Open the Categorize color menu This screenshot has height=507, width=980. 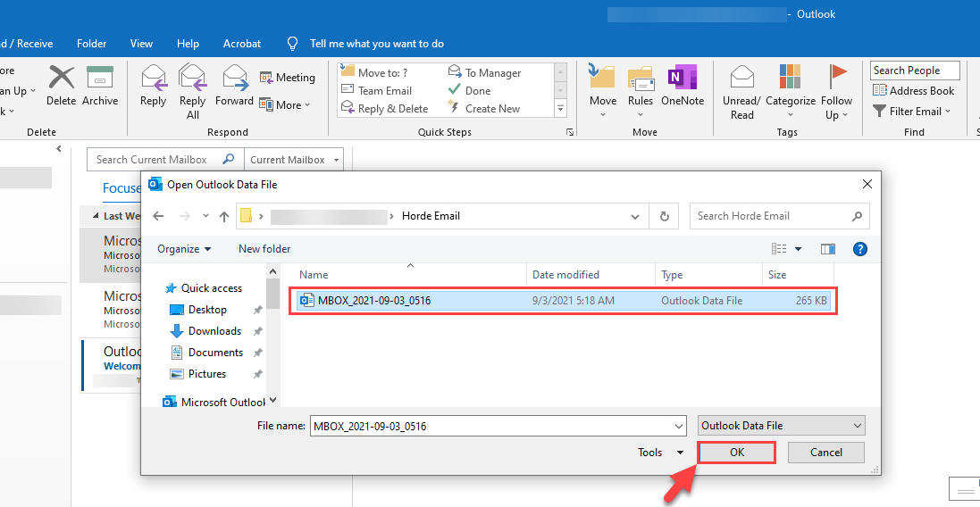click(791, 92)
